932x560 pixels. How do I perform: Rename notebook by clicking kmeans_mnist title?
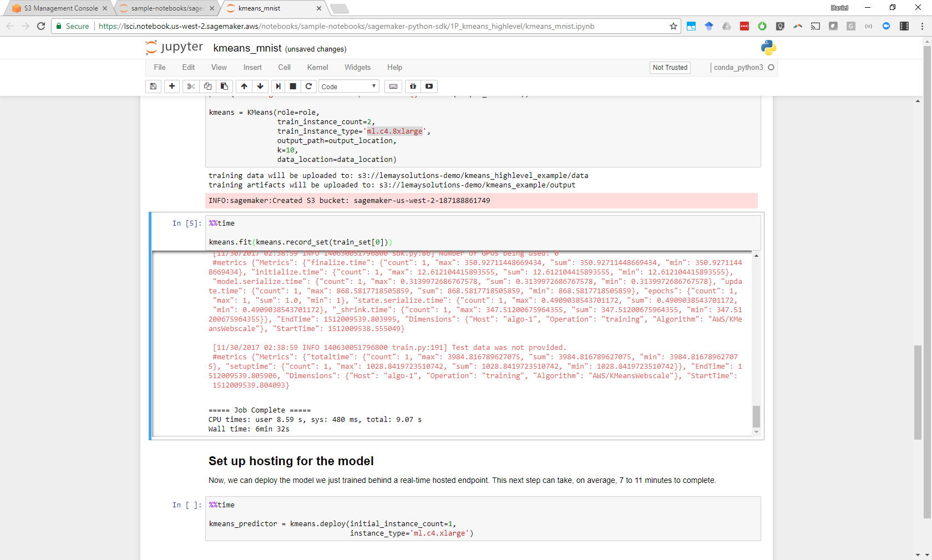[x=247, y=48]
